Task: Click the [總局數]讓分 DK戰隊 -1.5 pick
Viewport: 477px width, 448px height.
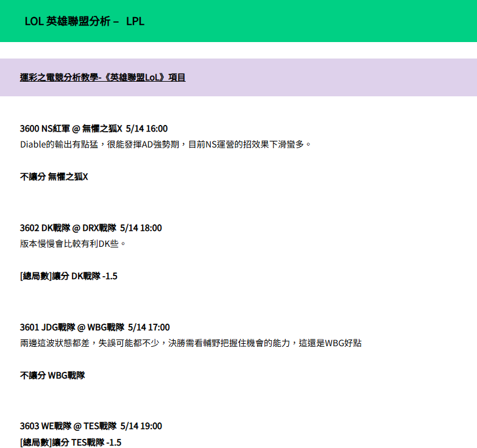Action: point(69,276)
